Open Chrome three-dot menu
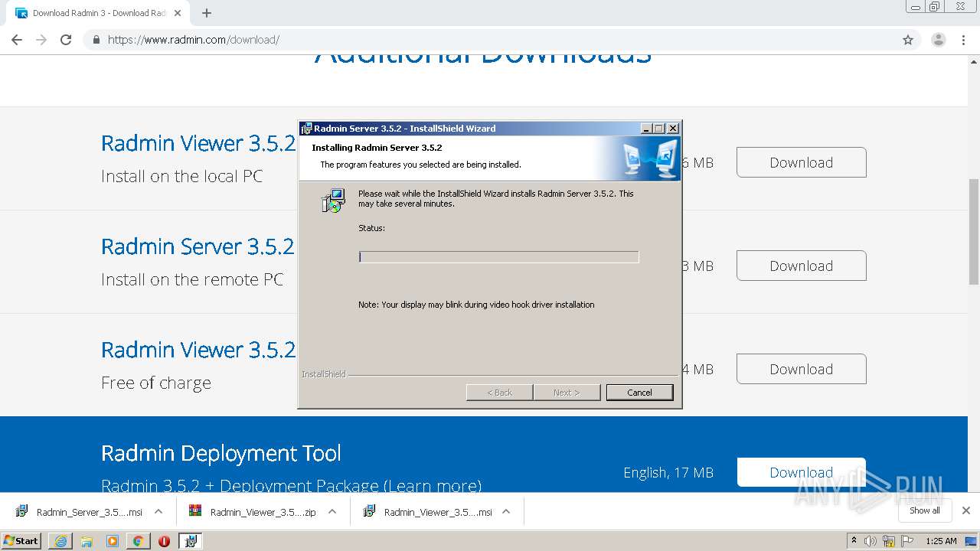The width and height of the screenshot is (980, 551). pyautogui.click(x=964, y=40)
